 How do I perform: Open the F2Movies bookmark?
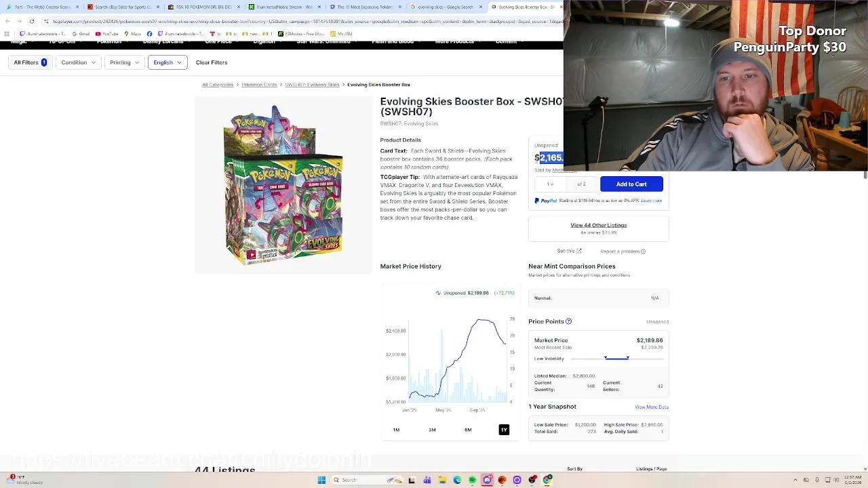[301, 34]
